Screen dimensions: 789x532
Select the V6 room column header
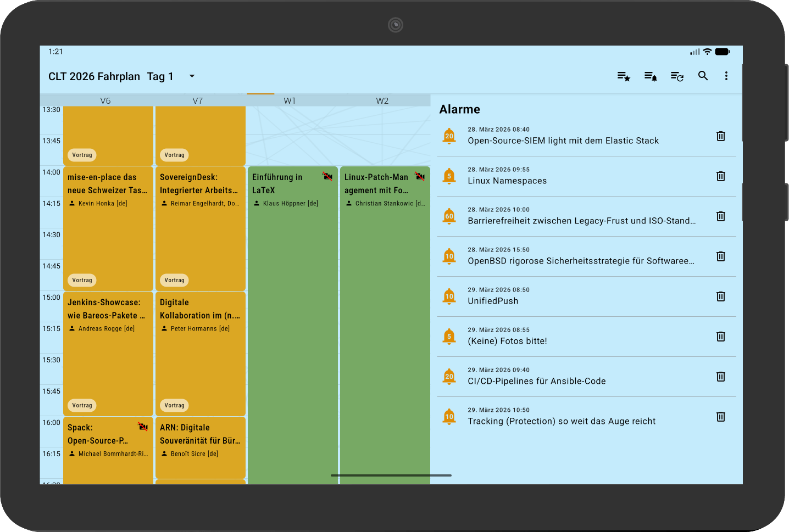pyautogui.click(x=105, y=100)
